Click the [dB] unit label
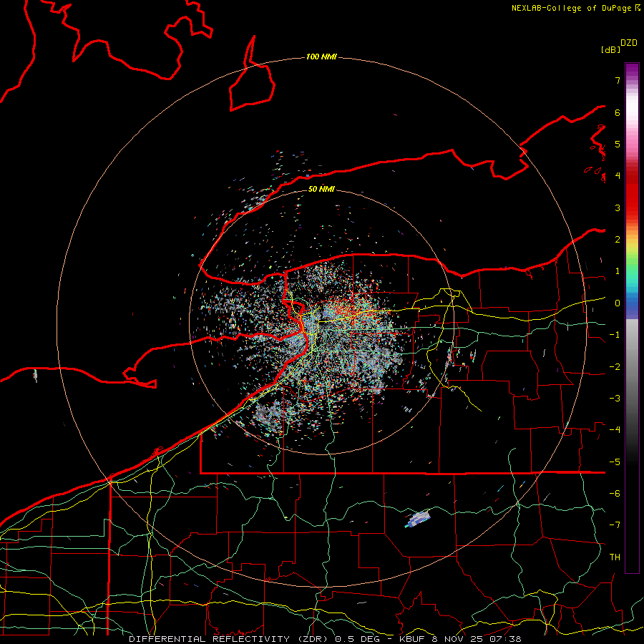Screen dimensions: 644x644 click(x=610, y=49)
